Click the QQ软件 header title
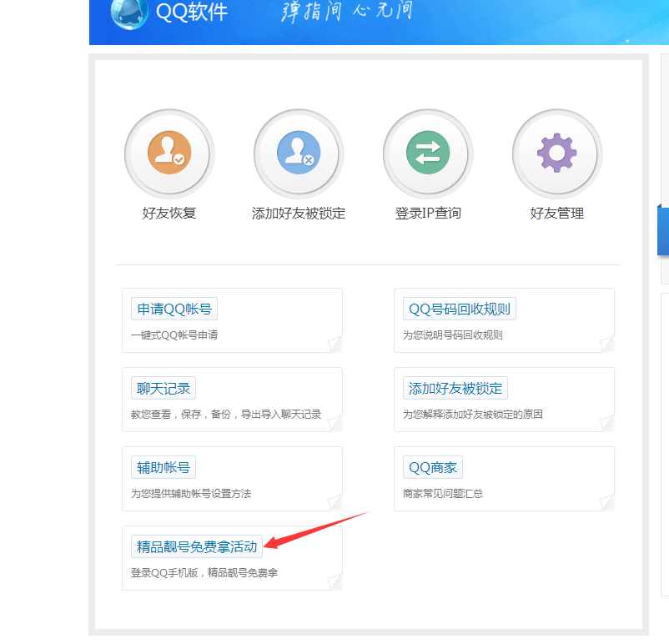 tap(192, 12)
